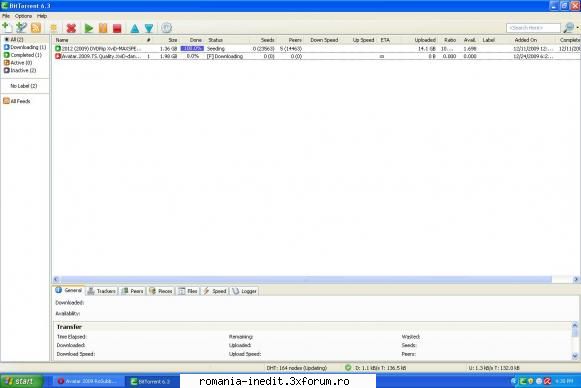The width and height of the screenshot is (581, 388).
Task: Click the horizontal scrollbar left arrow
Action: coord(56,279)
